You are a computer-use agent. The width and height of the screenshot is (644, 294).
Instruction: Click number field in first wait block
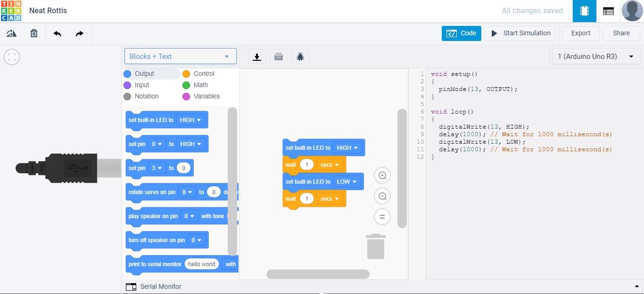point(307,165)
